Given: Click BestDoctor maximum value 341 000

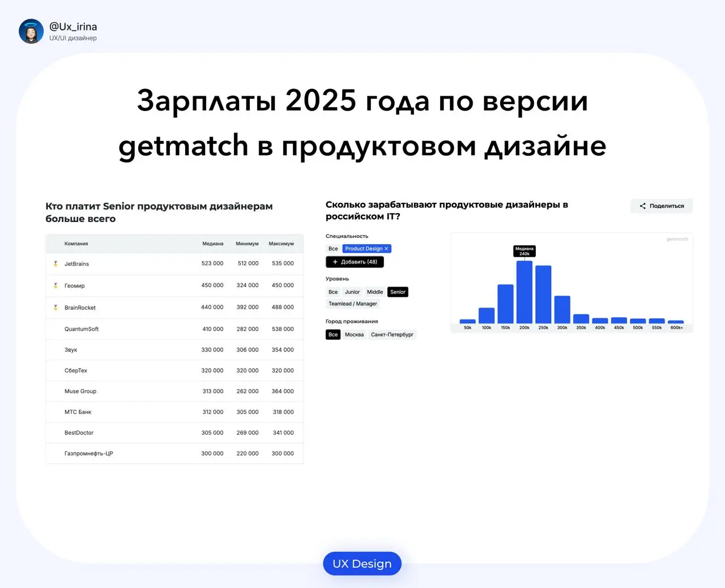Looking at the screenshot, I should [283, 433].
